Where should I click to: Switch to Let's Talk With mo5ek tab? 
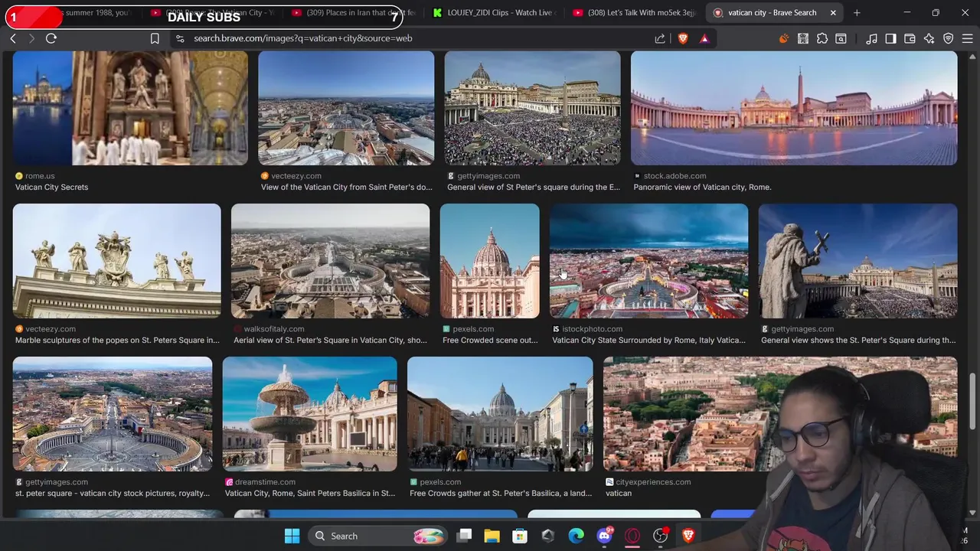pyautogui.click(x=635, y=12)
